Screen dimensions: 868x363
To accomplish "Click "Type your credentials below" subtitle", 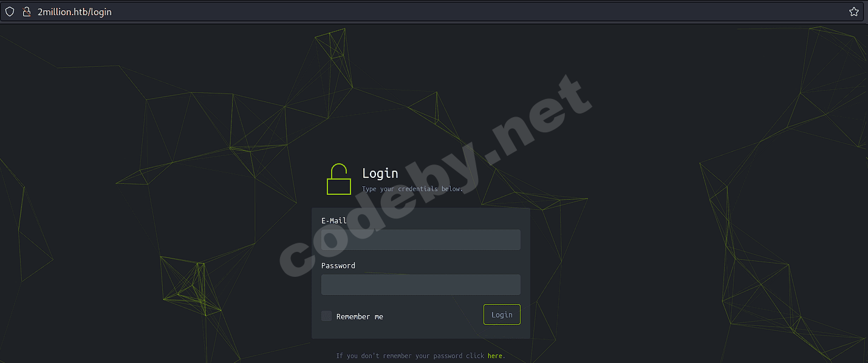I will click(x=412, y=189).
